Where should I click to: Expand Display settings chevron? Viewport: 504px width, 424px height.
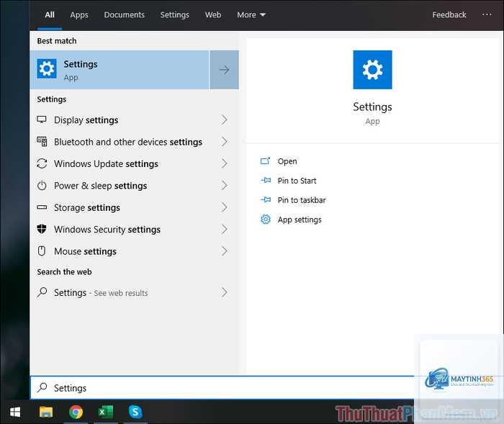[225, 120]
